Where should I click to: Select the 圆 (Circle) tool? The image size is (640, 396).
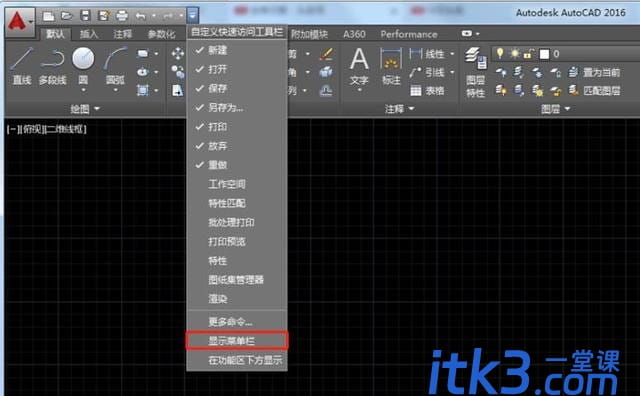pyautogui.click(x=83, y=66)
